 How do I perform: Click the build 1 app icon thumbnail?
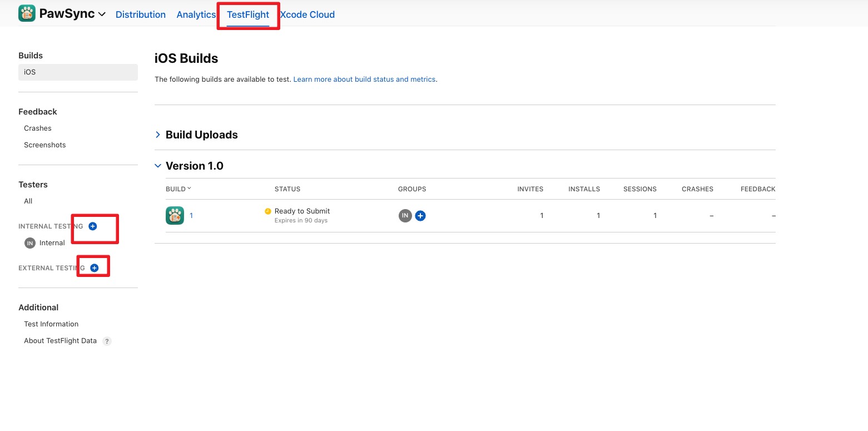point(175,215)
